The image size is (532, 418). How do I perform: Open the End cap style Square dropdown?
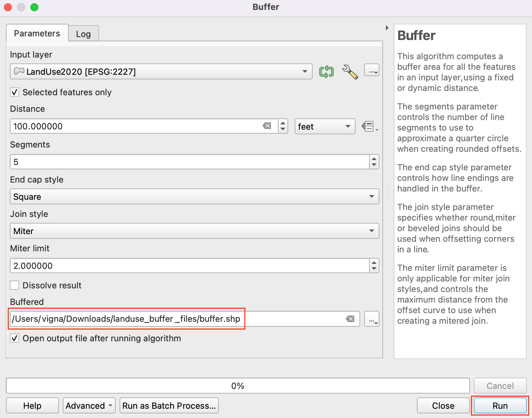[x=194, y=197]
